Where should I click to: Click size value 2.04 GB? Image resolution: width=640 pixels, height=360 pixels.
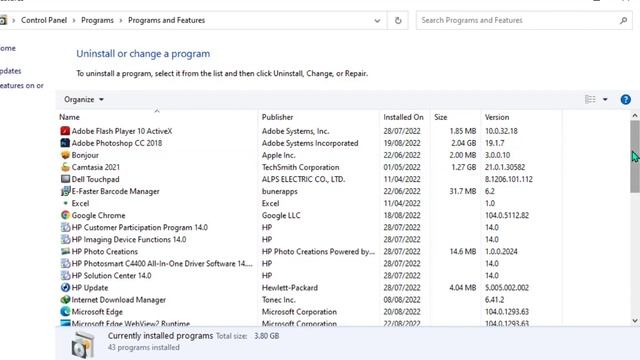(x=464, y=143)
